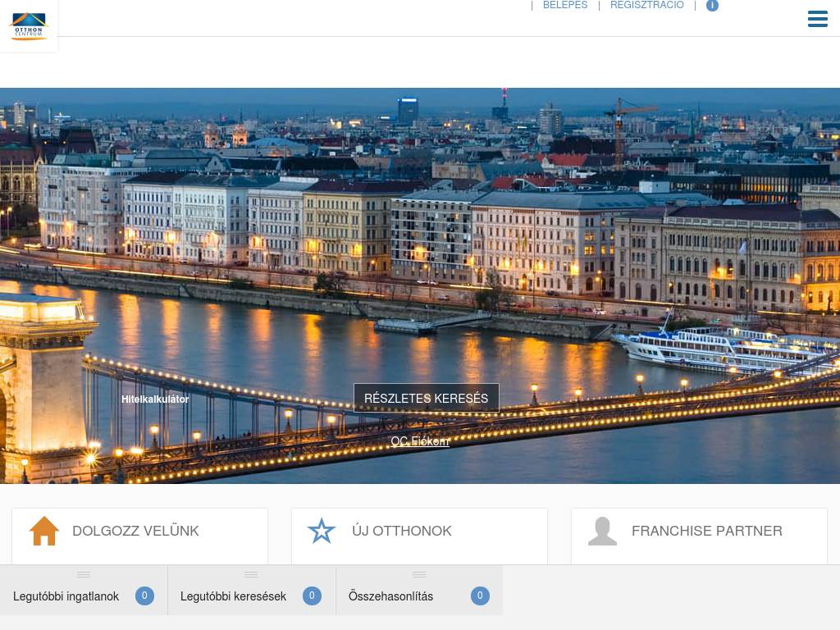This screenshot has height=630, width=840.
Task: Click the gray person silhouette icon
Action: click(x=602, y=531)
